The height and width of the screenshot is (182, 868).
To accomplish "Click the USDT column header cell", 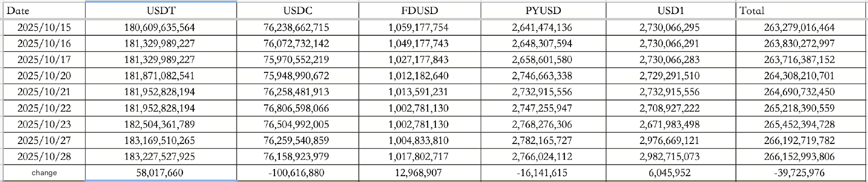I will coord(161,10).
